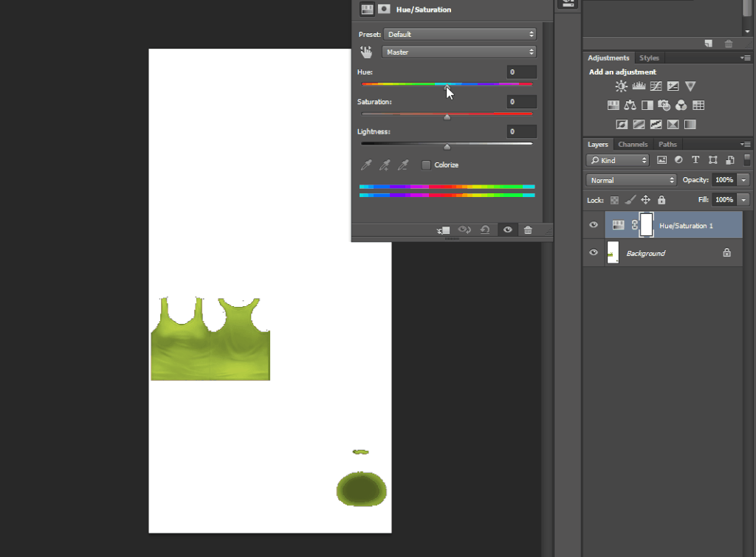The width and height of the screenshot is (756, 557).
Task: Switch to the Styles tab
Action: point(649,58)
